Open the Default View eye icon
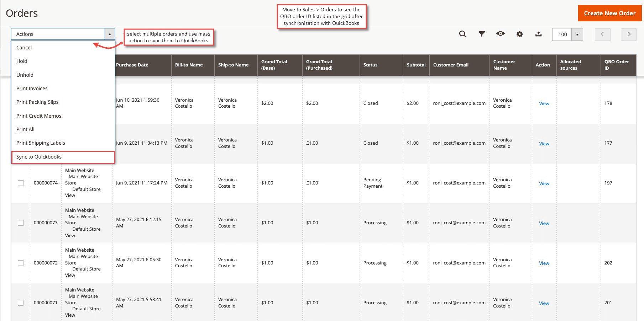 (x=501, y=34)
